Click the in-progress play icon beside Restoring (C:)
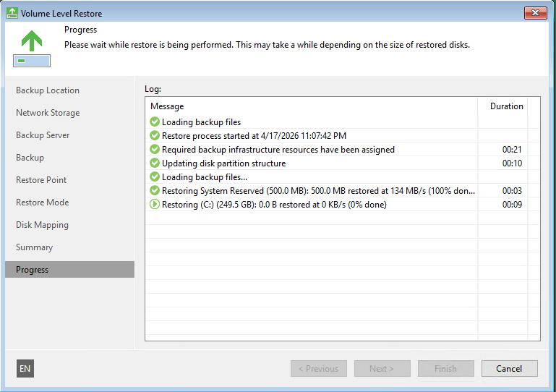The image size is (556, 392). [x=155, y=205]
